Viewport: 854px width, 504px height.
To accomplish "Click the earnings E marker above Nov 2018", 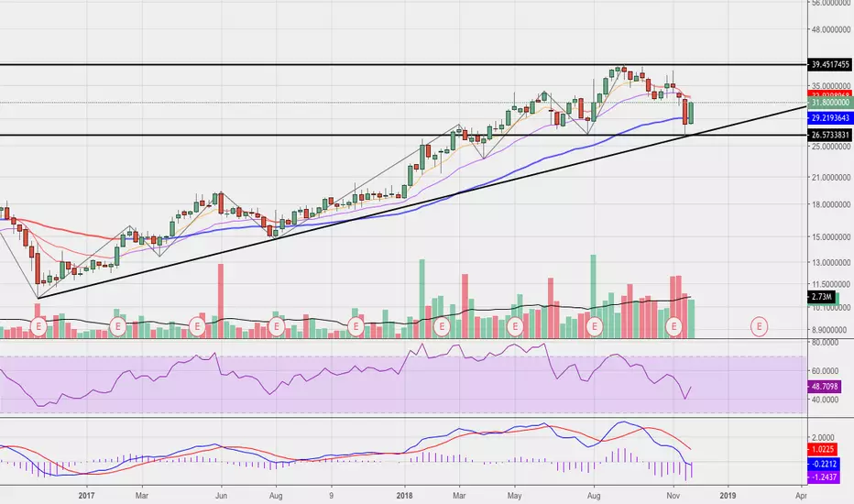I will 673,327.
